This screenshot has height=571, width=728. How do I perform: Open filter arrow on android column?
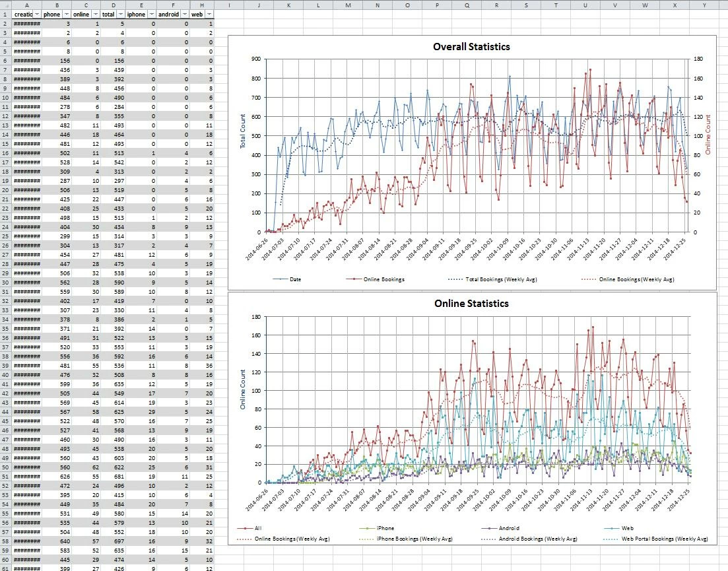[x=185, y=15]
